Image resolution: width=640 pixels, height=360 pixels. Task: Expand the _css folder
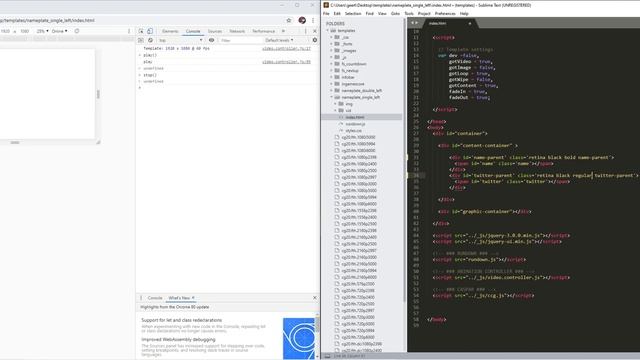point(331,37)
